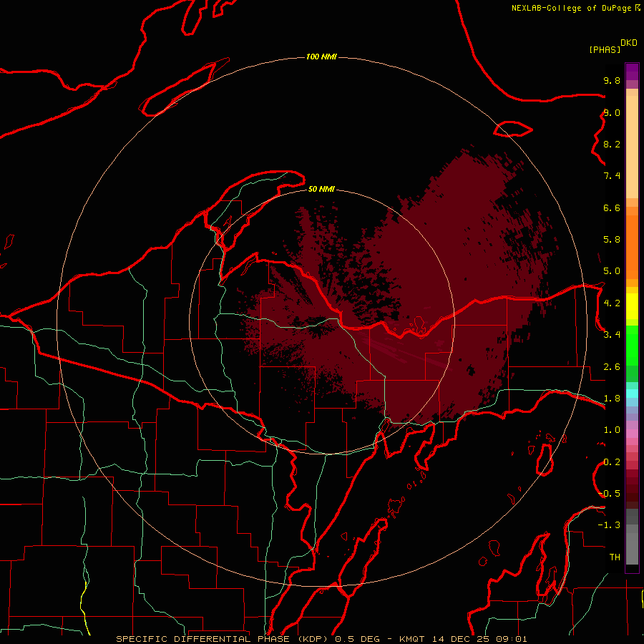Click the Specific Differential Phase caption
Viewport: 644px width, 644px height.
pos(223,639)
